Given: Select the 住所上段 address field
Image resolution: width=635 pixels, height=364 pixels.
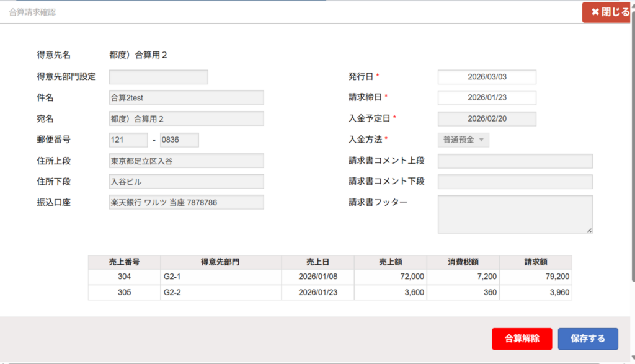Looking at the screenshot, I should click(186, 161).
